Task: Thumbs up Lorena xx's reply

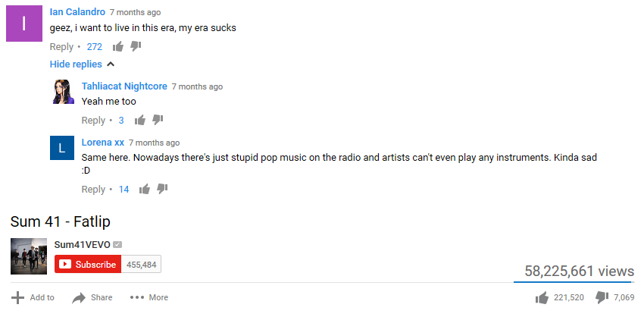Action: [x=145, y=189]
